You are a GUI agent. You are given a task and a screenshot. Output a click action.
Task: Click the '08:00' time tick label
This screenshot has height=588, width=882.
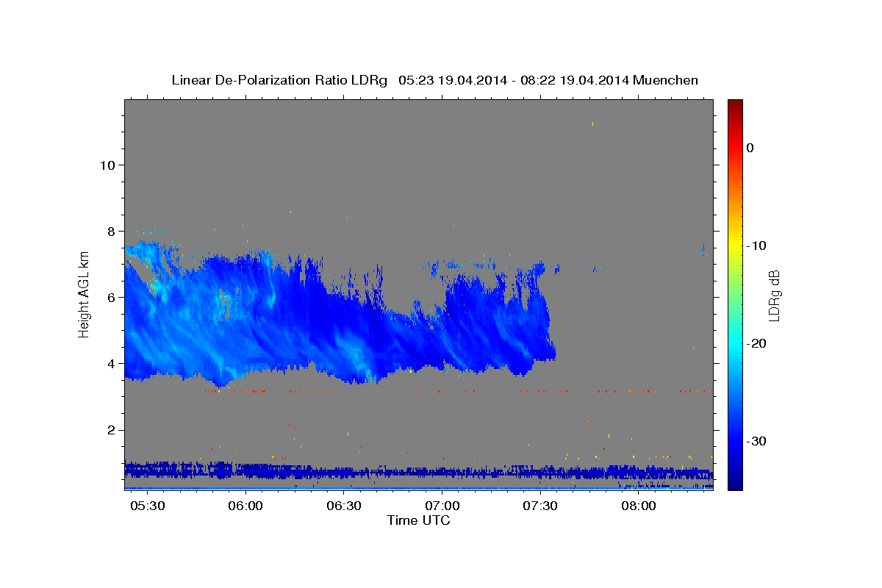pos(639,506)
